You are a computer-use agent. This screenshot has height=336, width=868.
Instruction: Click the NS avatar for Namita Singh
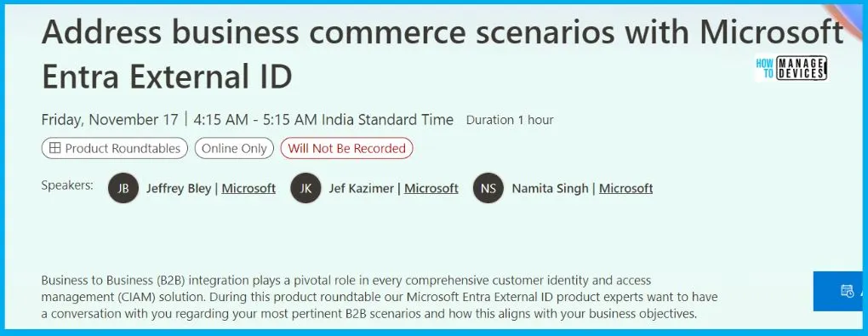(x=488, y=188)
